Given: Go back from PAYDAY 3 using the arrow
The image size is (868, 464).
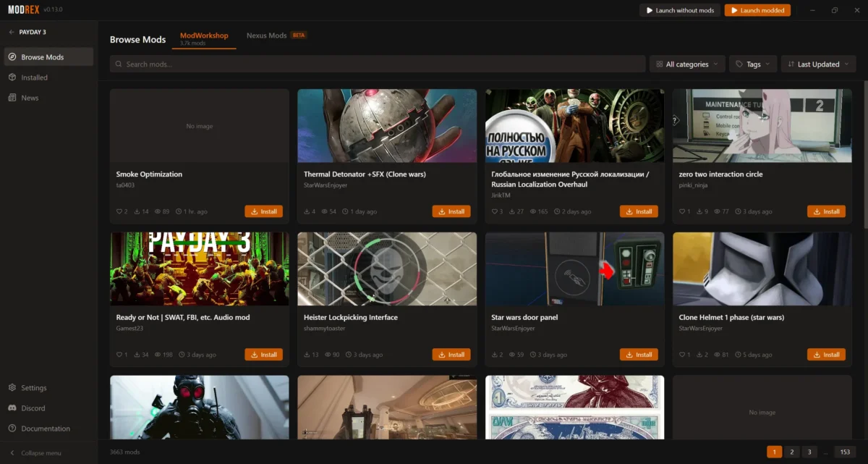Looking at the screenshot, I should click(x=12, y=32).
